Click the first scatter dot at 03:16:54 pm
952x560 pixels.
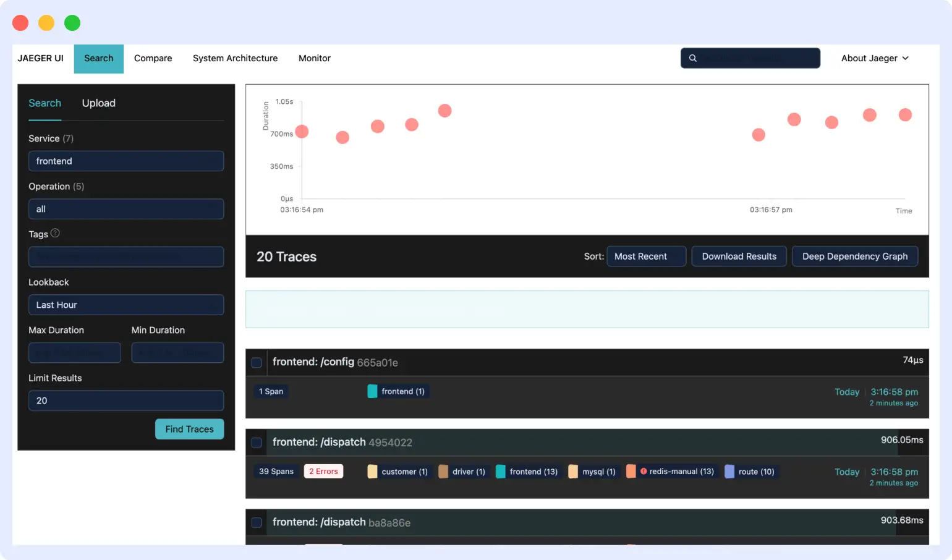(x=302, y=131)
